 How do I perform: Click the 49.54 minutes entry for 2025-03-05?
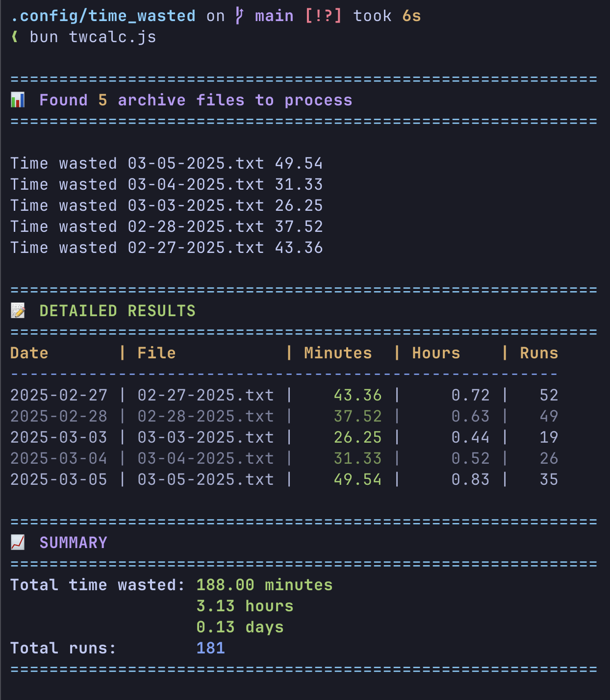coord(358,479)
